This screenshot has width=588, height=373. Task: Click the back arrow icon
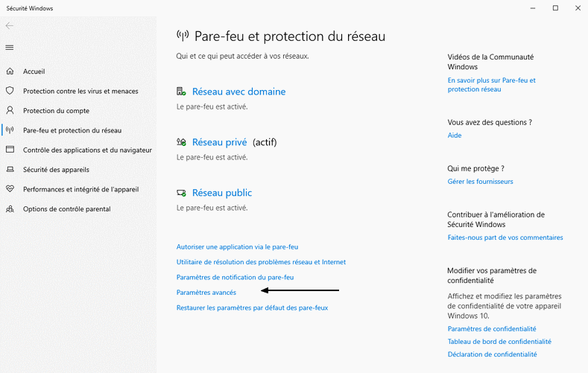(x=10, y=25)
